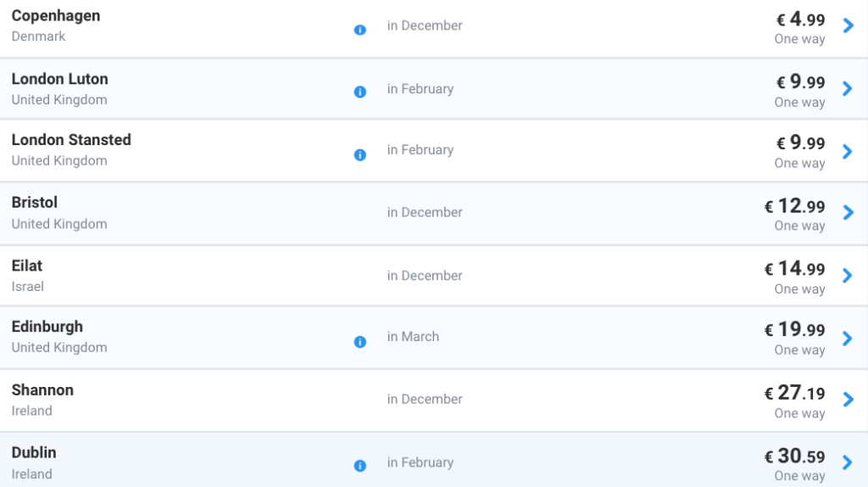Viewport: 868px width, 487px height.
Task: Expand the Copenhagen fare with arrow
Action: [848, 26]
